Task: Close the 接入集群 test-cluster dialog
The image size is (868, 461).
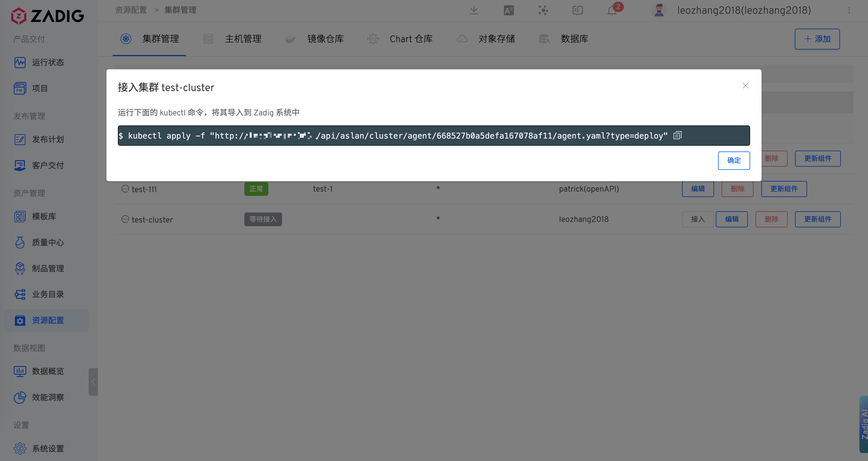Action: [745, 86]
